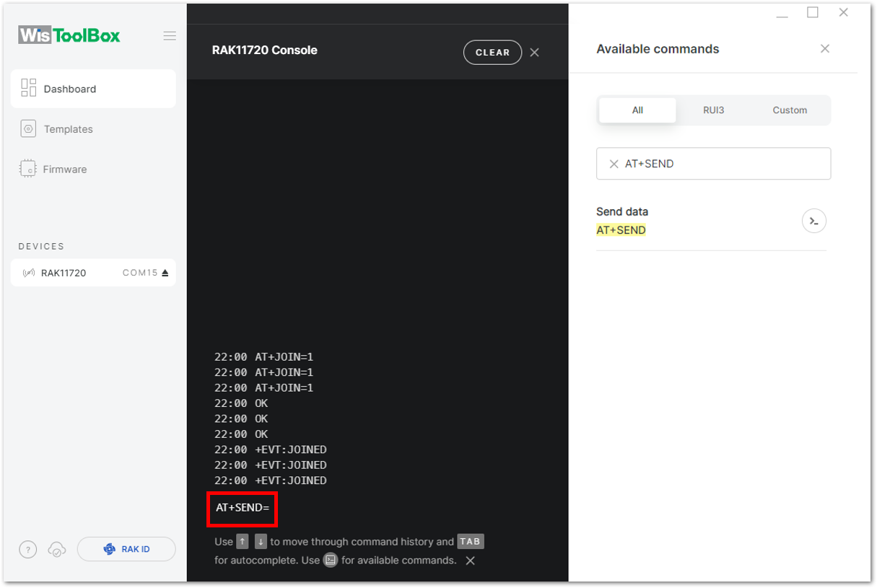Open the hamburger menu beside WisToolBox logo
Screen dimensions: 877x588
click(x=170, y=36)
